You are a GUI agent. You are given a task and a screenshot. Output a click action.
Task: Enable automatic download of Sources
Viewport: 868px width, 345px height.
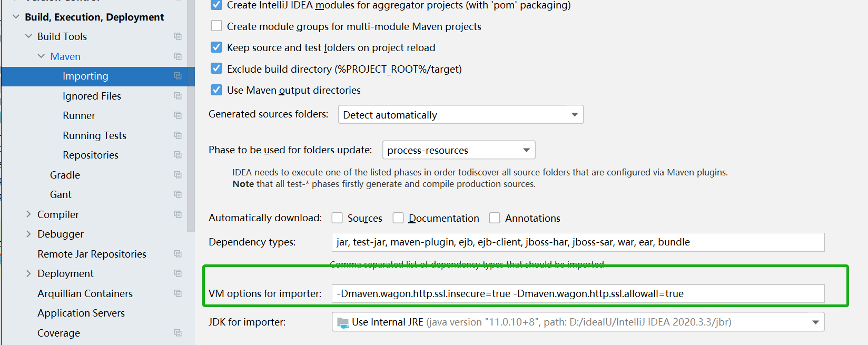337,218
